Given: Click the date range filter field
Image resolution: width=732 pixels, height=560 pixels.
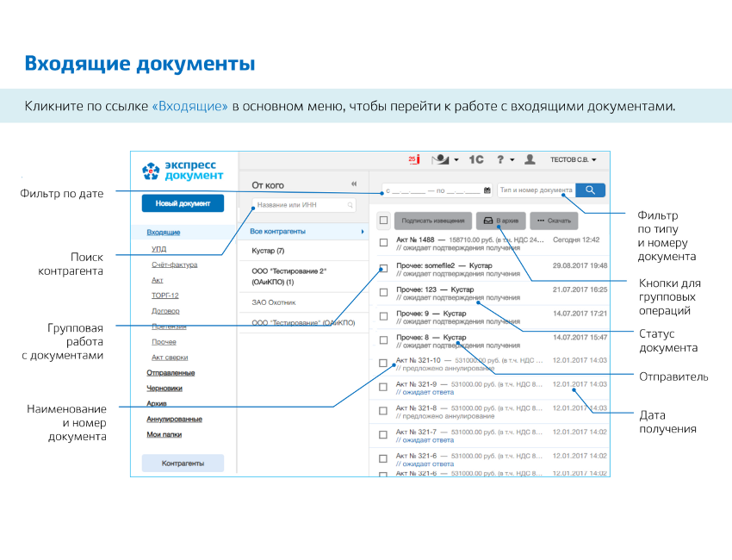Looking at the screenshot, I should click(437, 190).
